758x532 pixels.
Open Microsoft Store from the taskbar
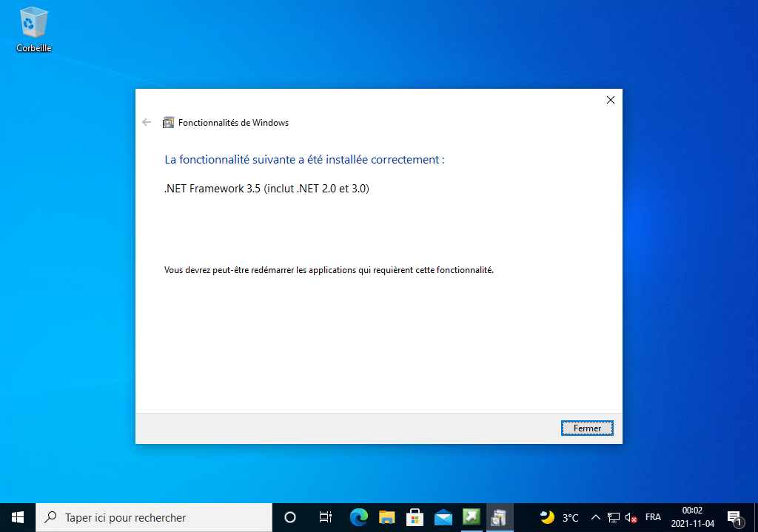click(415, 517)
